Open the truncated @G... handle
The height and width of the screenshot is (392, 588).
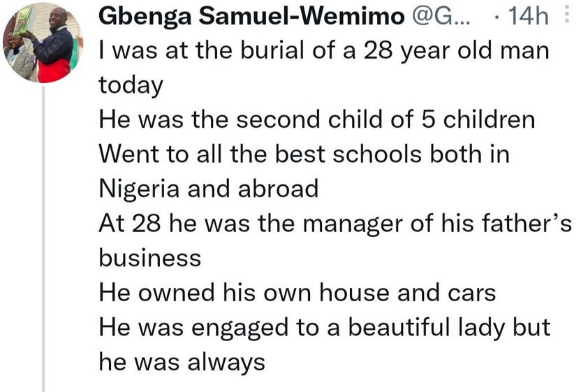click(441, 16)
